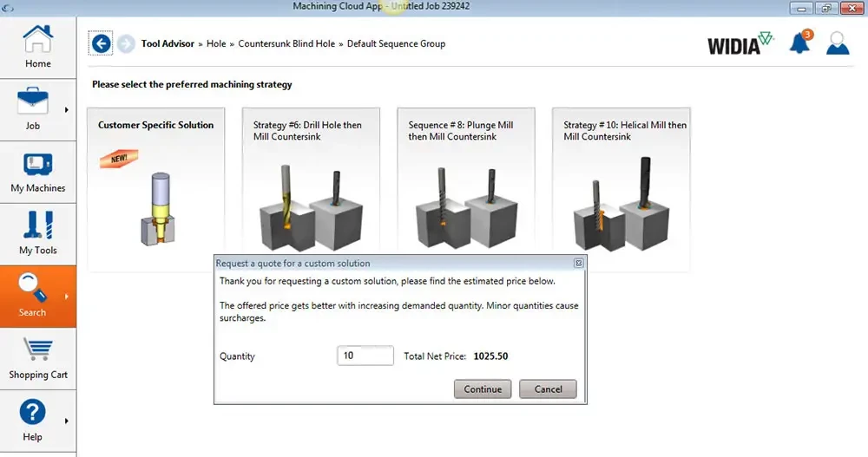Open the Help question mark
Viewport: 868px width, 457px height.
(33, 412)
